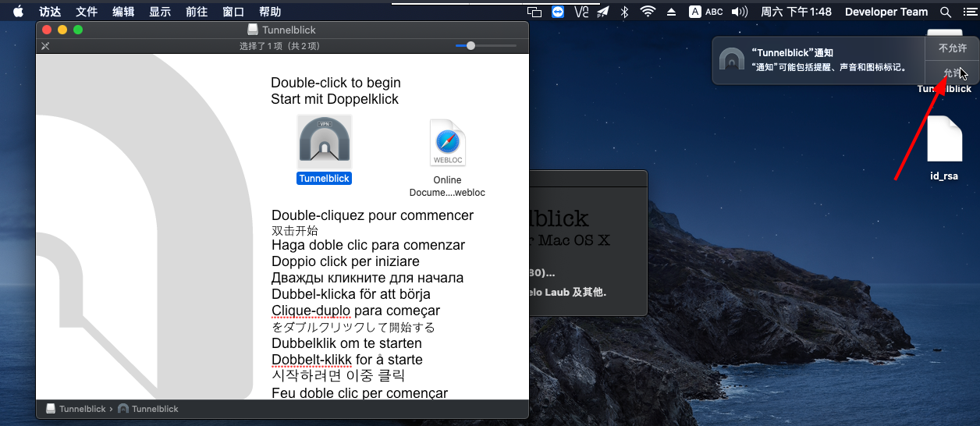This screenshot has width=980, height=426.
Task: Click the Tunnelblick label under app icon
Action: pos(325,179)
